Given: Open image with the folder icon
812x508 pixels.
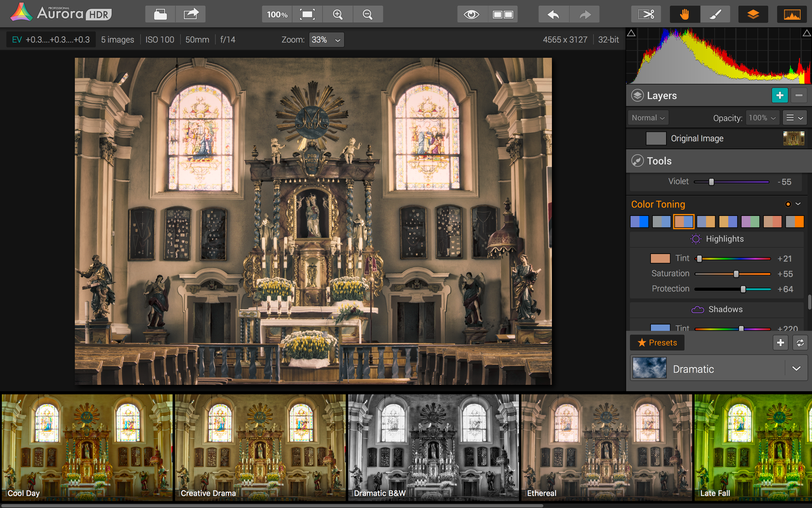Looking at the screenshot, I should pos(160,14).
